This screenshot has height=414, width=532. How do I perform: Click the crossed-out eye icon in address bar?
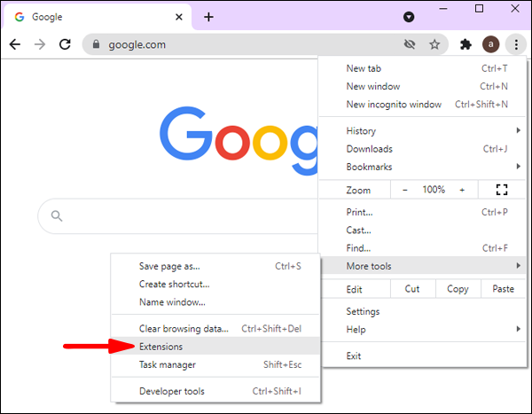click(410, 44)
